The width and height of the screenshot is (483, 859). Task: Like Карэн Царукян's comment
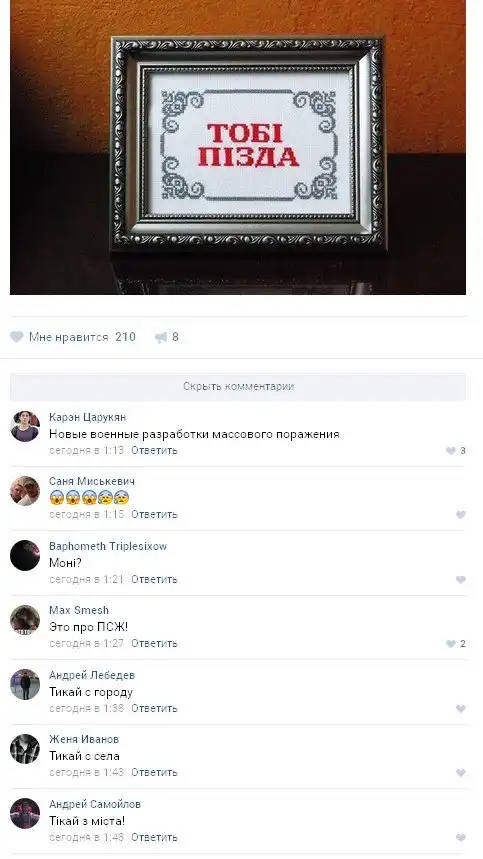[451, 451]
